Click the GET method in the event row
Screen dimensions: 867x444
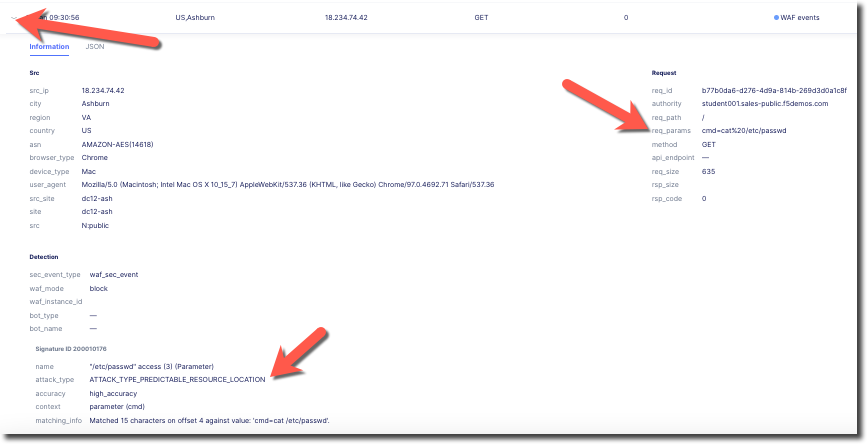pos(481,18)
